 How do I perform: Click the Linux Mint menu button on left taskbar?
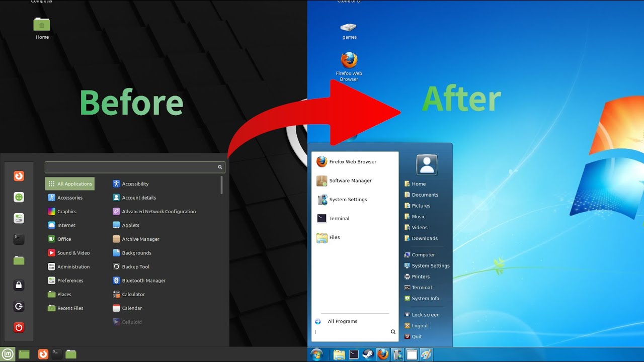[8, 354]
